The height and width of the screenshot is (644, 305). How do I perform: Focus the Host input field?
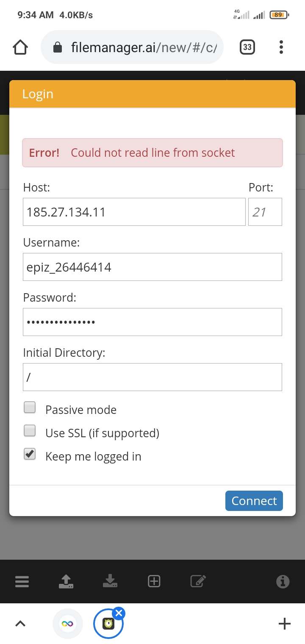[x=134, y=212]
